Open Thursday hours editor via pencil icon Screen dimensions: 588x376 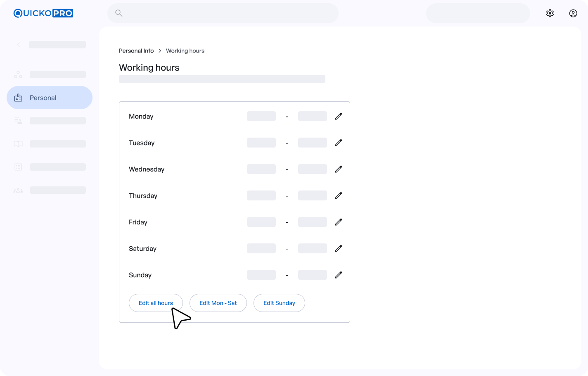(338, 196)
